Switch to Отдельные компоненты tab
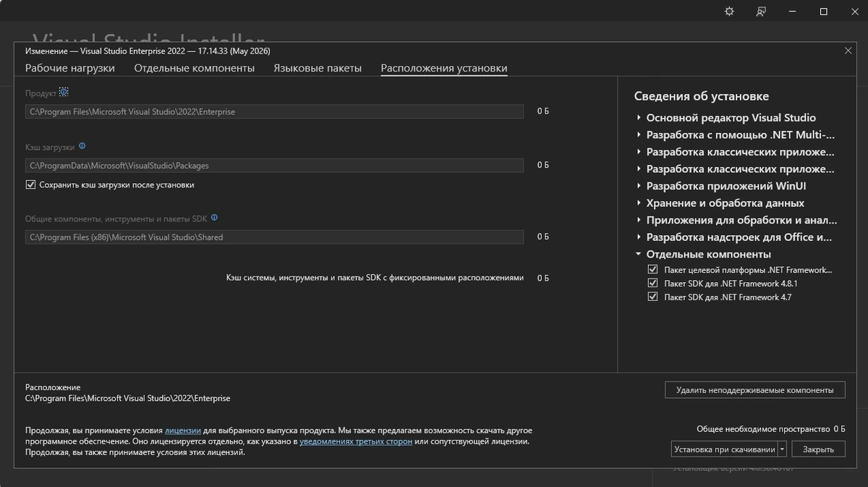Screen dimensions: 868x487 (x=195, y=68)
